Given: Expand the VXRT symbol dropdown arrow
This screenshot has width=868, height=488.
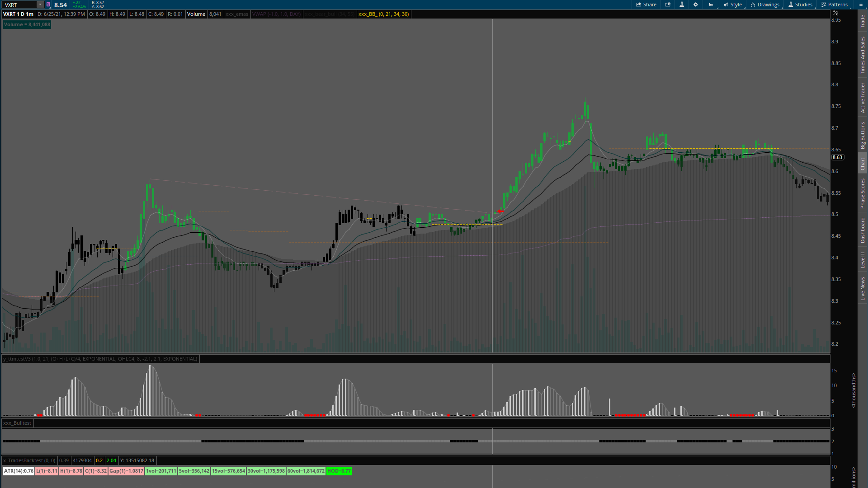Looking at the screenshot, I should tap(40, 5).
